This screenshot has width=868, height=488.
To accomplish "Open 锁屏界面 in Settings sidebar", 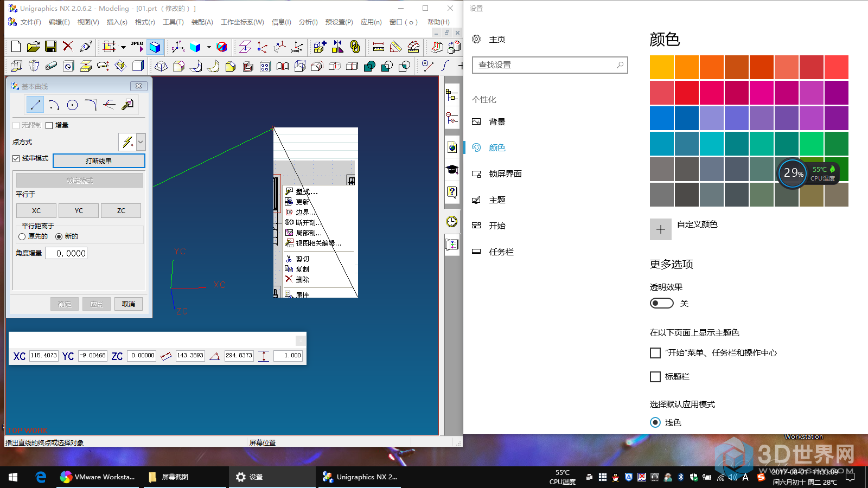I will [x=506, y=174].
